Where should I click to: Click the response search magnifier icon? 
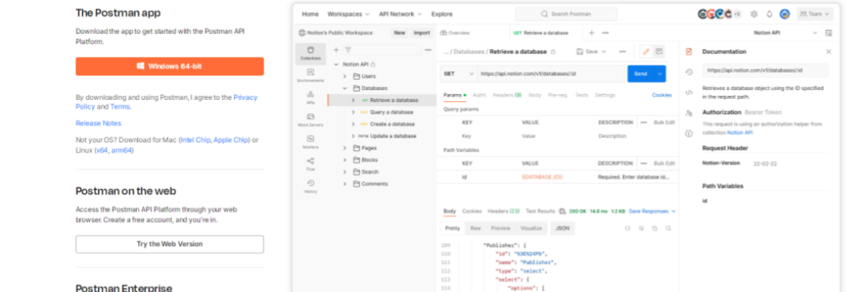click(669, 228)
